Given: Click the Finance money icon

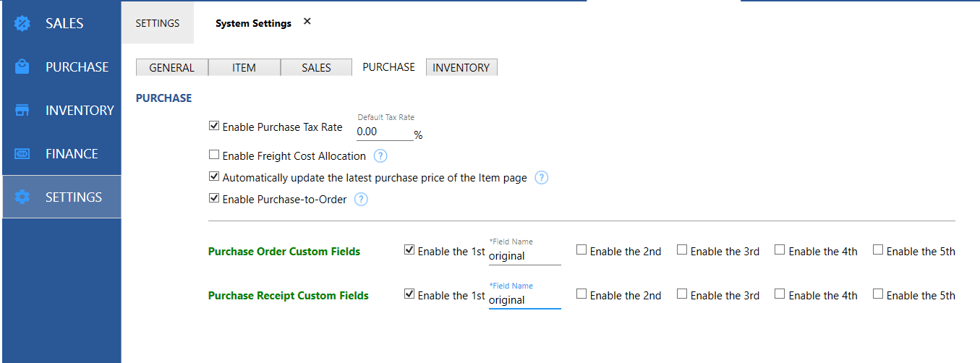Looking at the screenshot, I should pyautogui.click(x=22, y=154).
